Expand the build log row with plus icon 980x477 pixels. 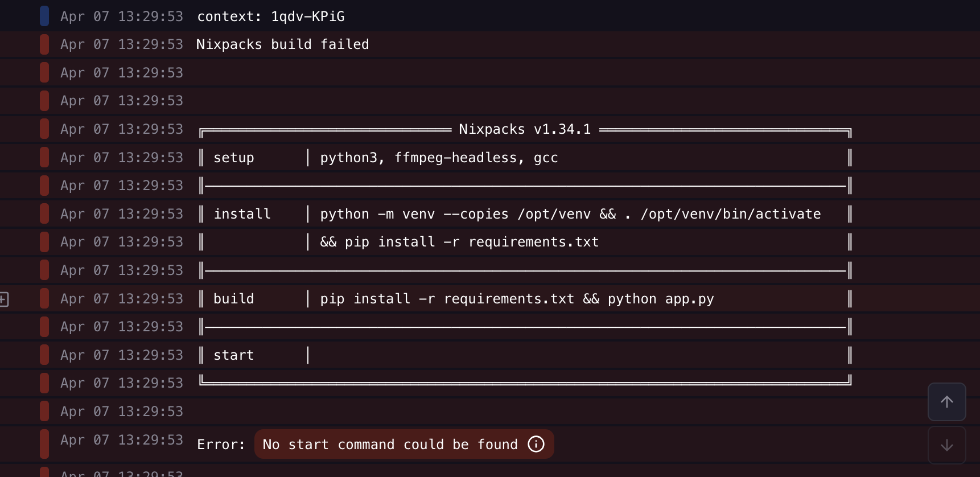click(x=4, y=299)
